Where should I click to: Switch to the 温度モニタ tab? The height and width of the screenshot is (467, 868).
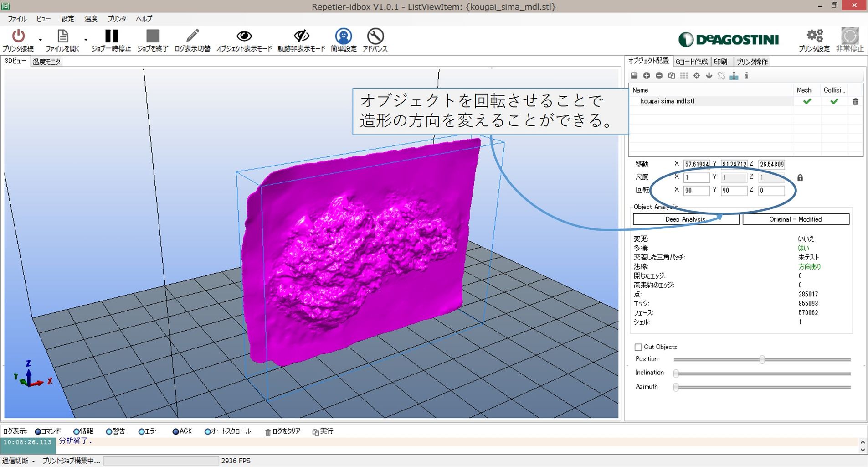click(46, 62)
